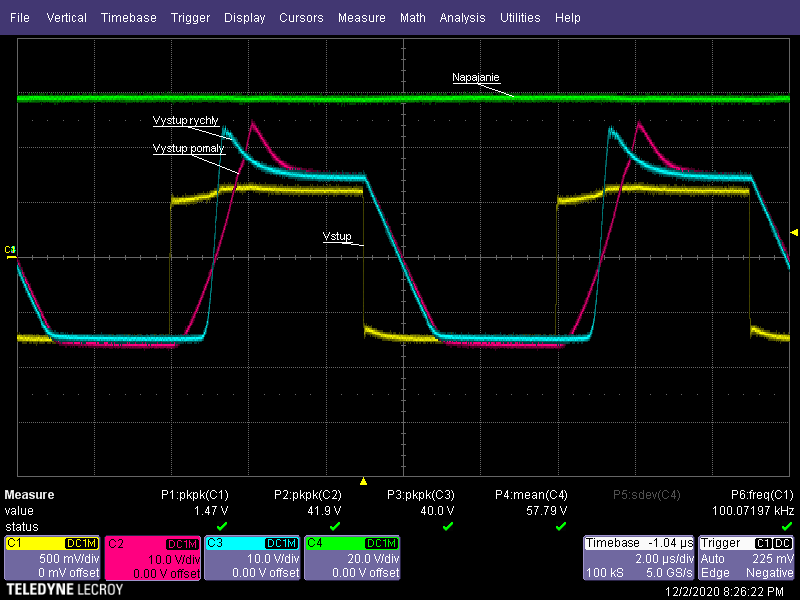The height and width of the screenshot is (600, 800).
Task: Click the C1 source badge in Trigger box
Action: click(x=763, y=543)
